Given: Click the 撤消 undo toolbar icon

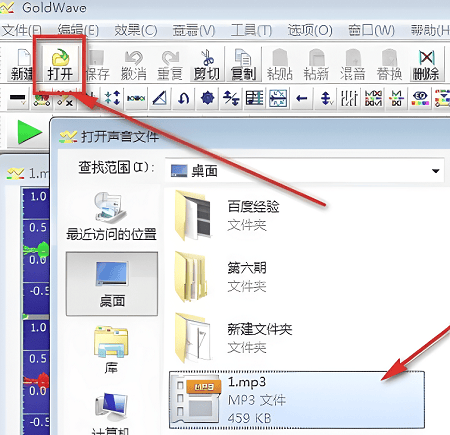Looking at the screenshot, I should point(134,65).
